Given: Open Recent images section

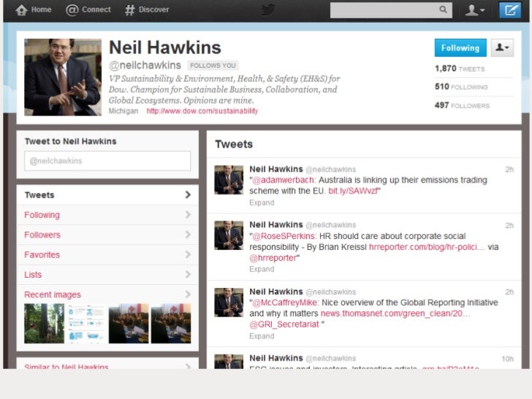Looking at the screenshot, I should (53, 294).
